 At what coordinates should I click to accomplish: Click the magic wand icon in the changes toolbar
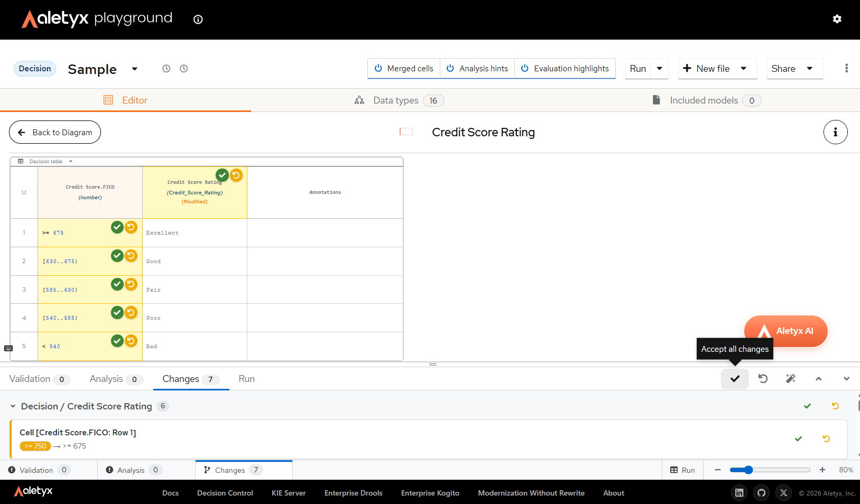coord(791,379)
